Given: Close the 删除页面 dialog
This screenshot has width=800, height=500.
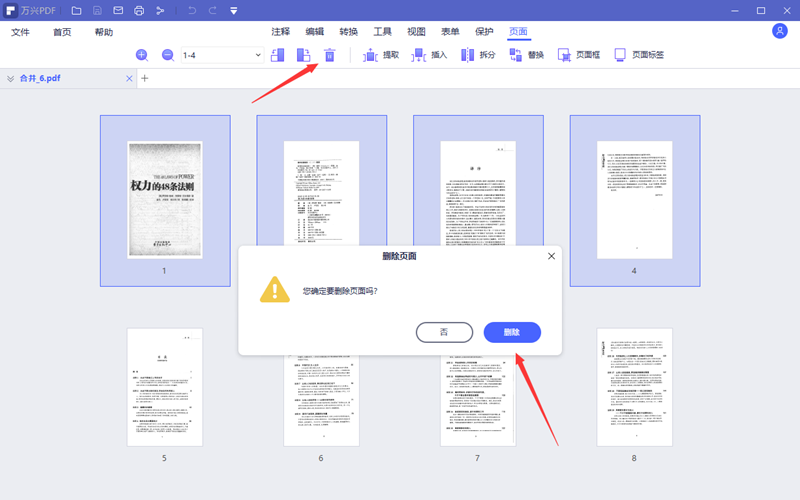Looking at the screenshot, I should [551, 256].
